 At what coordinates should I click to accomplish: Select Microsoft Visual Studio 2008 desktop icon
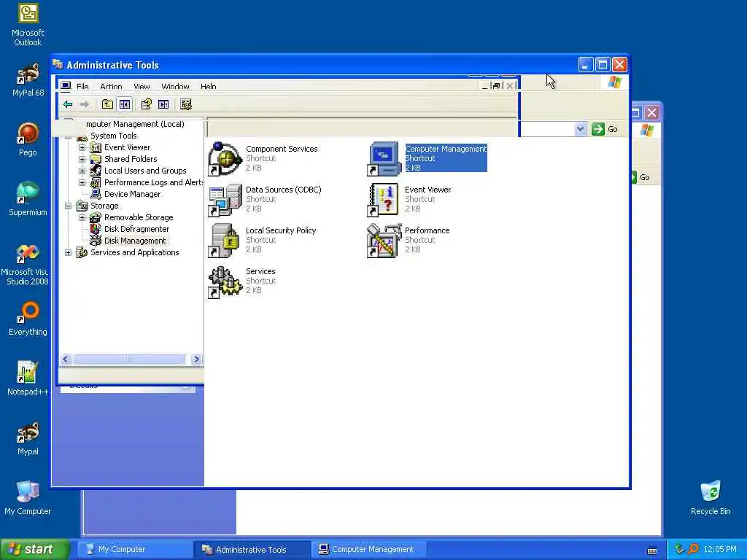(x=26, y=264)
